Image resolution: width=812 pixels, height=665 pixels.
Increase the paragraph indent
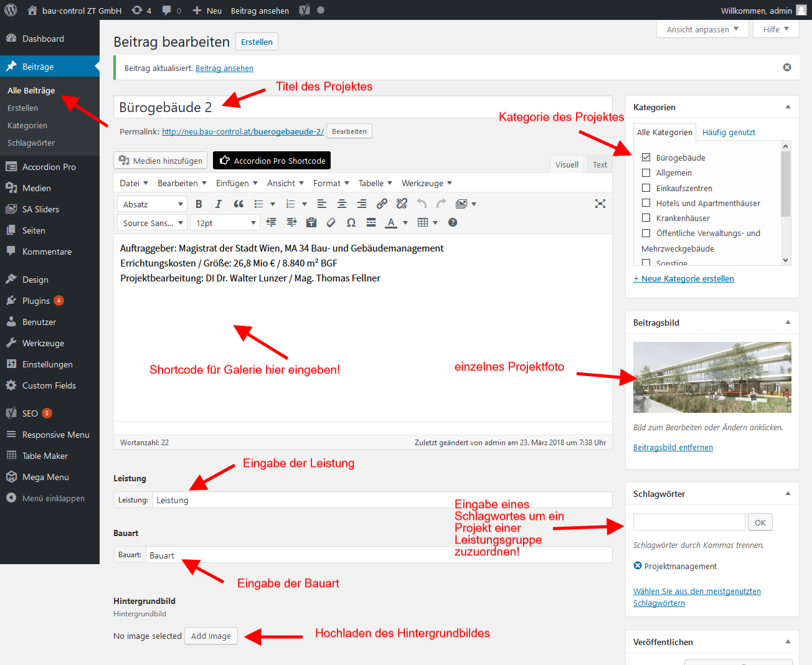click(x=291, y=222)
